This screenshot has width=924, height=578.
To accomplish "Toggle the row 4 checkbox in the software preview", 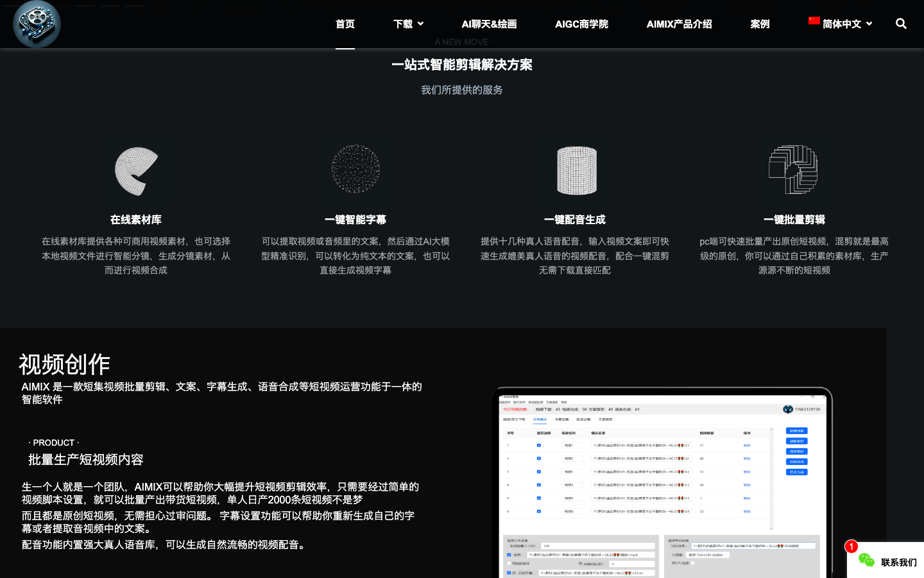I will (539, 485).
